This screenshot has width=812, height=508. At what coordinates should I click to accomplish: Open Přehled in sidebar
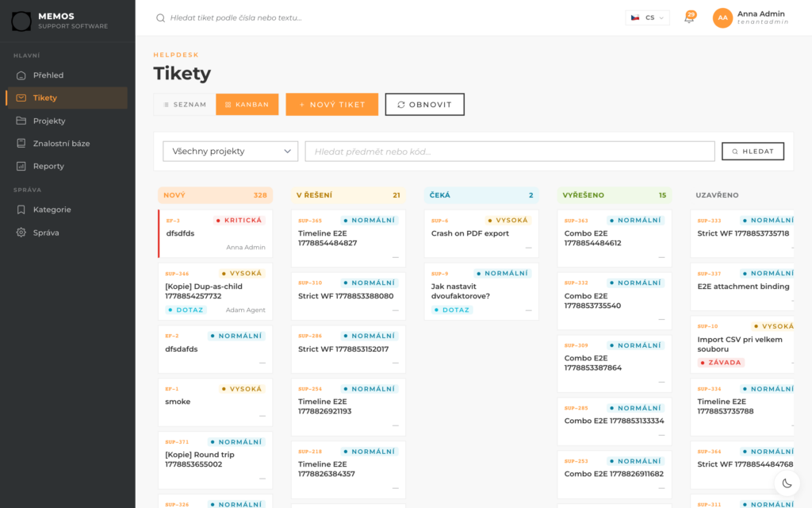67,75
